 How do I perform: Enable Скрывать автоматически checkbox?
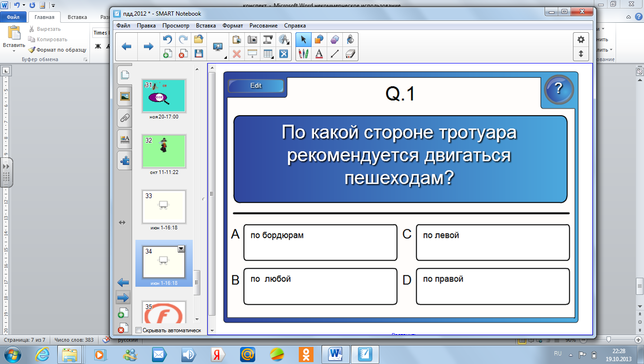[138, 330]
